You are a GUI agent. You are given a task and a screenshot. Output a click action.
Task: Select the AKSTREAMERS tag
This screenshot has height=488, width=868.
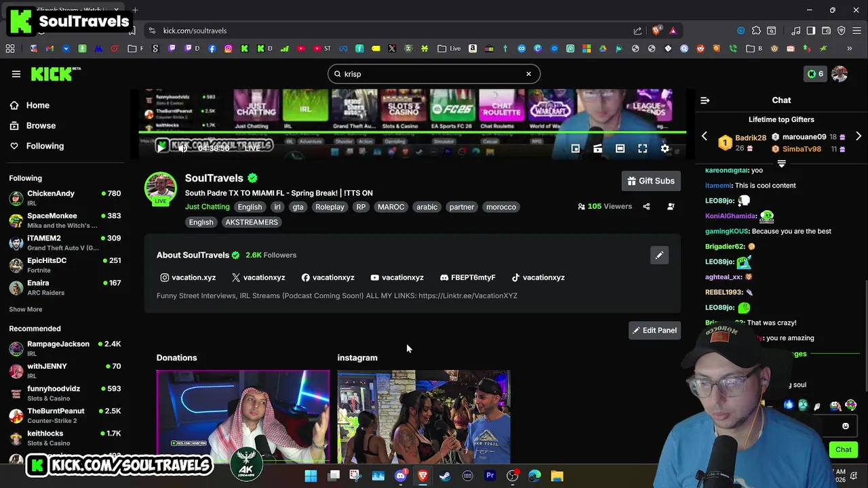(x=252, y=222)
